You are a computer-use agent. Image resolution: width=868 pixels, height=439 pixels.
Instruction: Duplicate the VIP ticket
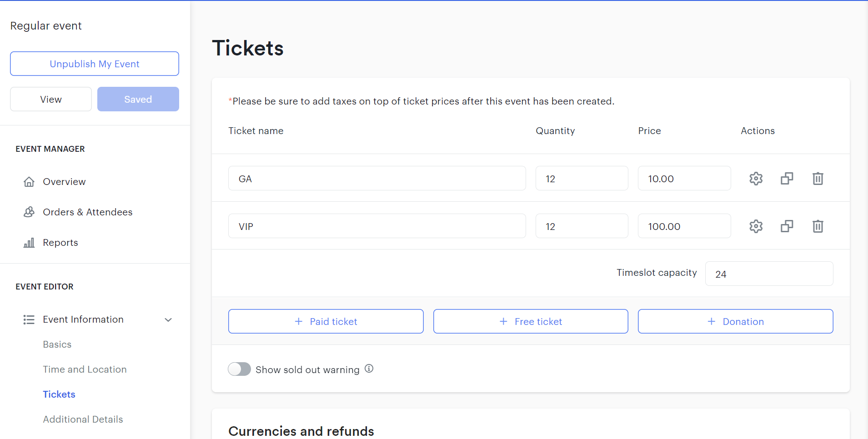point(787,226)
